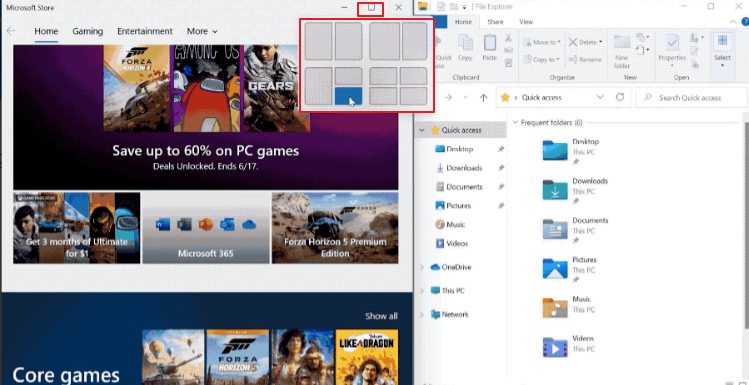Click the Edit icon in the Open group
Screen dimensions: 749x385
695,51
